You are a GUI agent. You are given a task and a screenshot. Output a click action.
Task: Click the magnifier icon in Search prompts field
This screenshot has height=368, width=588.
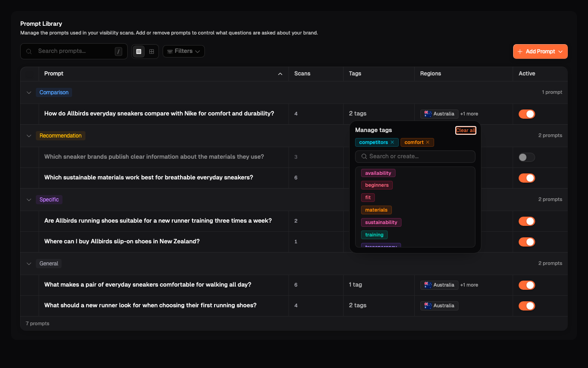click(x=29, y=52)
